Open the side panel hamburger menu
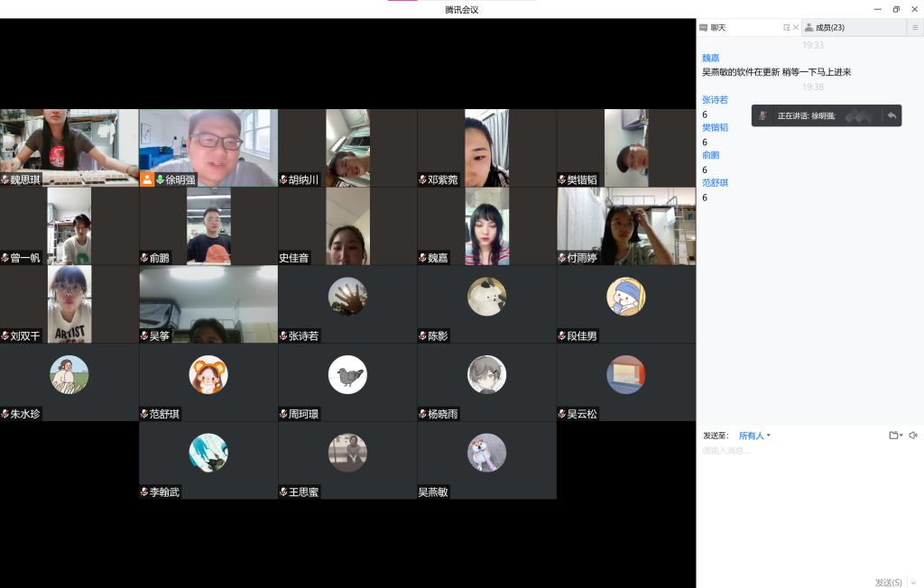924x588 pixels. tap(914, 28)
